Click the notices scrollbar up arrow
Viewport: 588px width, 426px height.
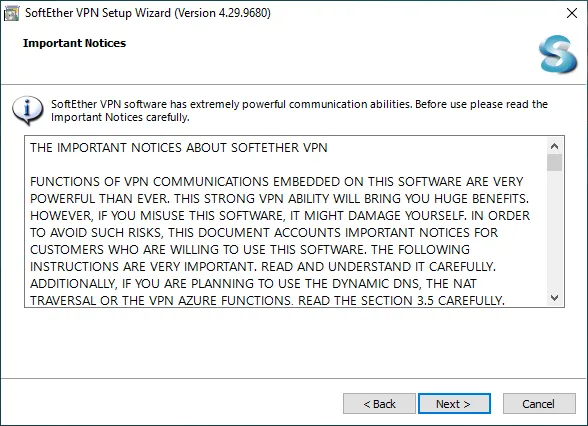point(554,146)
